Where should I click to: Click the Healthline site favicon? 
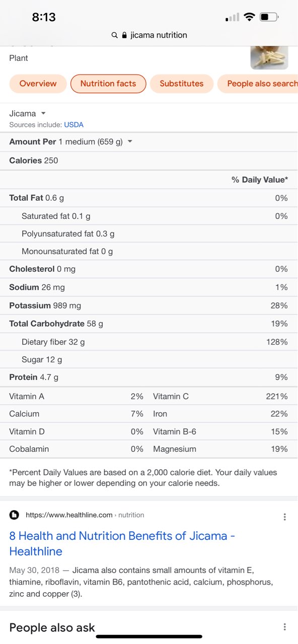coord(14,515)
